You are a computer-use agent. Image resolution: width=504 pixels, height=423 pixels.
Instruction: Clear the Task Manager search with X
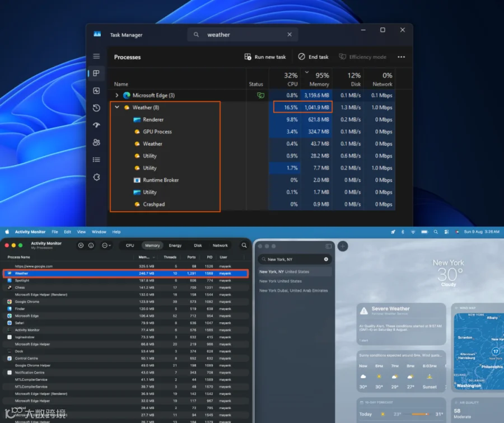(290, 34)
